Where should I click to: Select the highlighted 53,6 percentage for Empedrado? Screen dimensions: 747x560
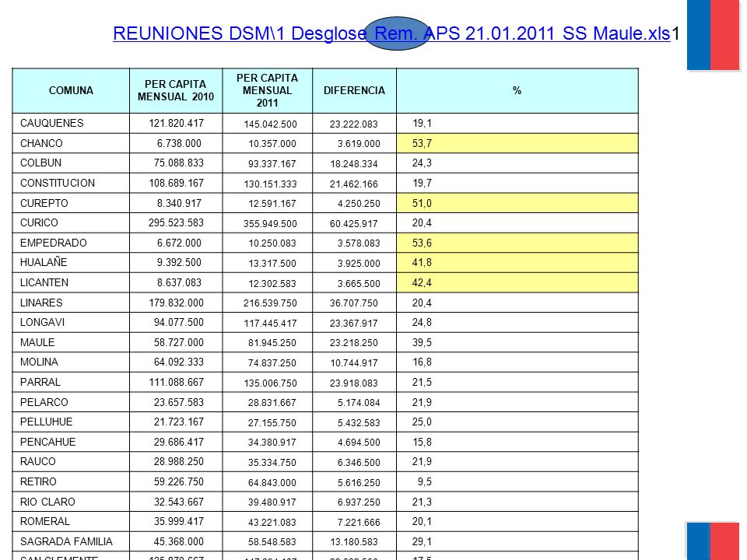click(x=422, y=243)
